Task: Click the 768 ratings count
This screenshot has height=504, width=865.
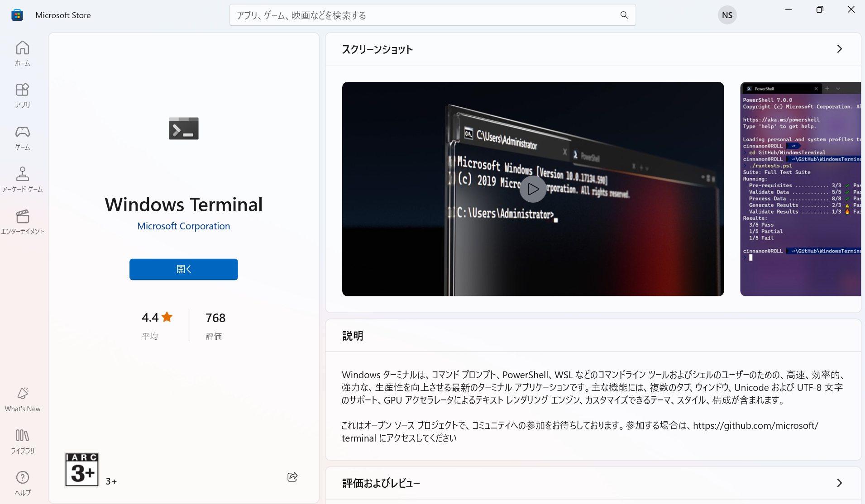Action: point(215,318)
